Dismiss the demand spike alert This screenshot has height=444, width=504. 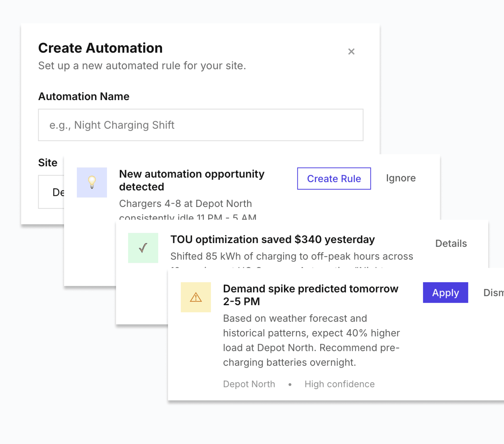pos(493,293)
